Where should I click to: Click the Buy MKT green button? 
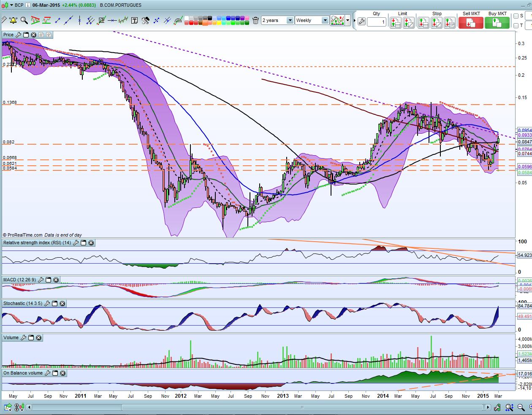click(497, 22)
